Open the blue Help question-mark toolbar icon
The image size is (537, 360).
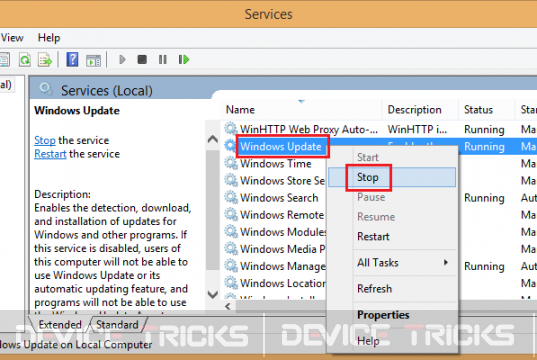point(72,60)
